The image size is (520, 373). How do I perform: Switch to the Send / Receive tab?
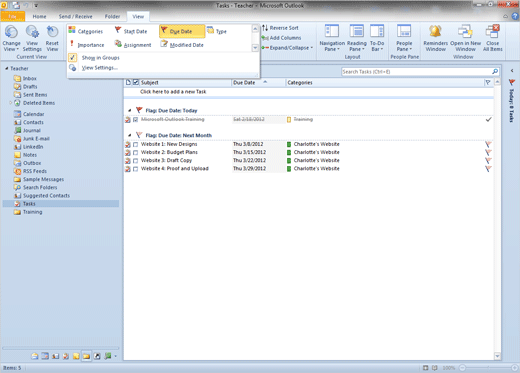pyautogui.click(x=75, y=16)
